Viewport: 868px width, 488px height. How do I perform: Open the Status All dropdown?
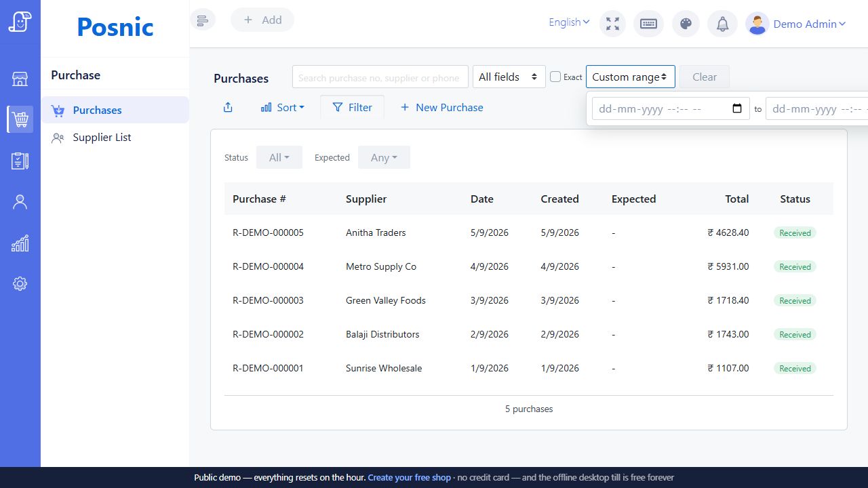point(279,157)
